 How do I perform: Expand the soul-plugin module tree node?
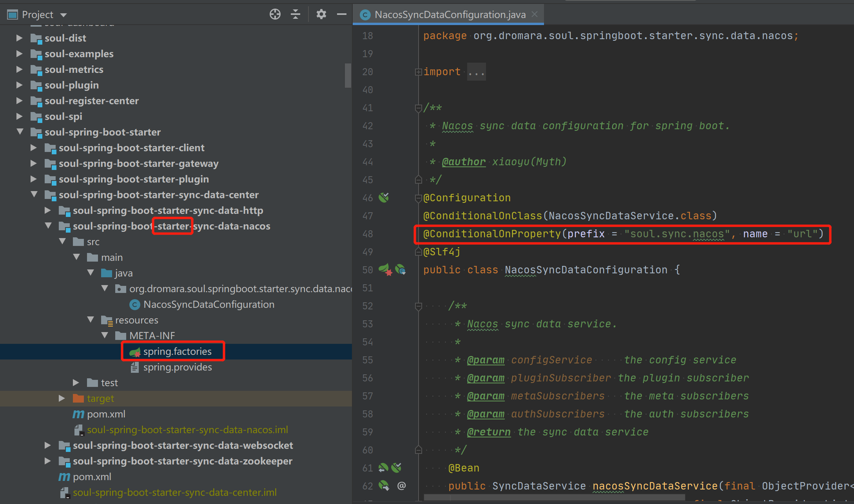pyautogui.click(x=19, y=85)
